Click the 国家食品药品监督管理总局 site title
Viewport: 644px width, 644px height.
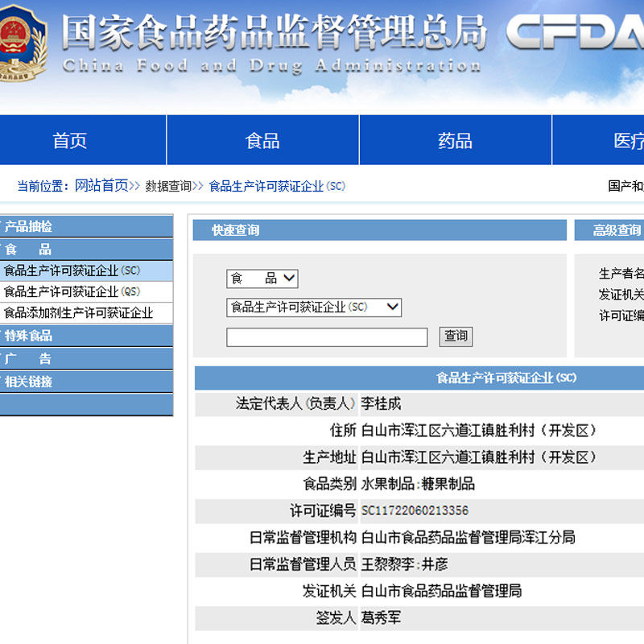point(274,32)
